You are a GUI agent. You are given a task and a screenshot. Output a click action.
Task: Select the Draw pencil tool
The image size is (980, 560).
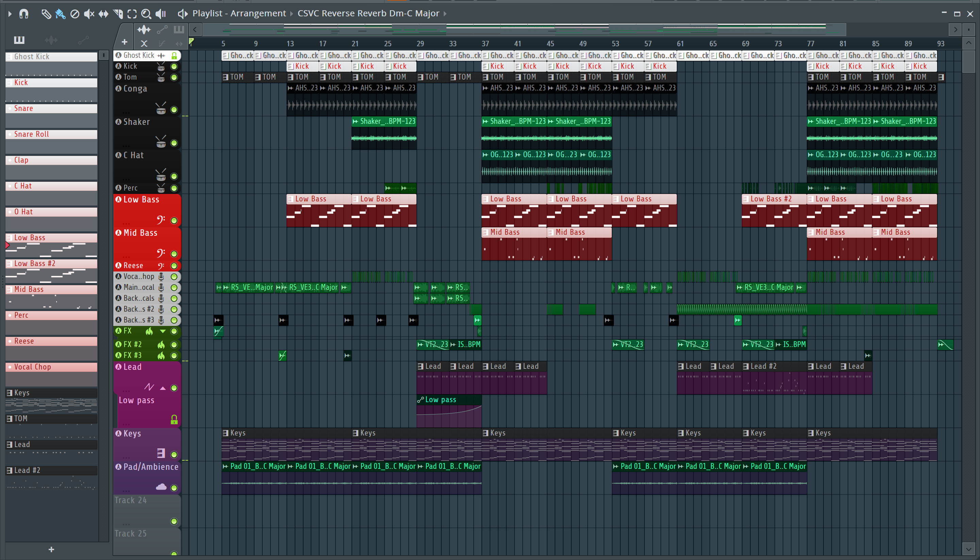pyautogui.click(x=46, y=14)
